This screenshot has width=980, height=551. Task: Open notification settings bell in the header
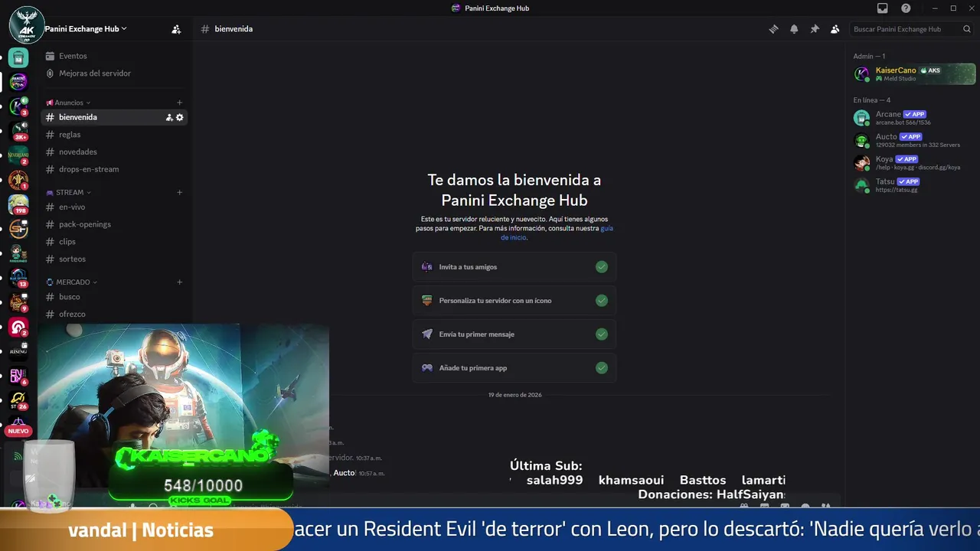[794, 29]
